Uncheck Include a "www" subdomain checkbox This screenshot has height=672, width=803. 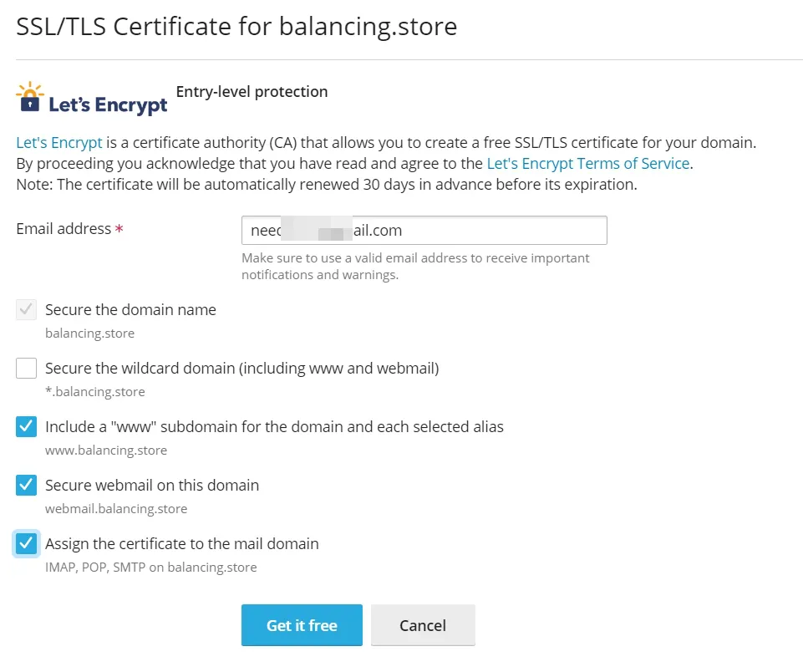pyautogui.click(x=26, y=426)
